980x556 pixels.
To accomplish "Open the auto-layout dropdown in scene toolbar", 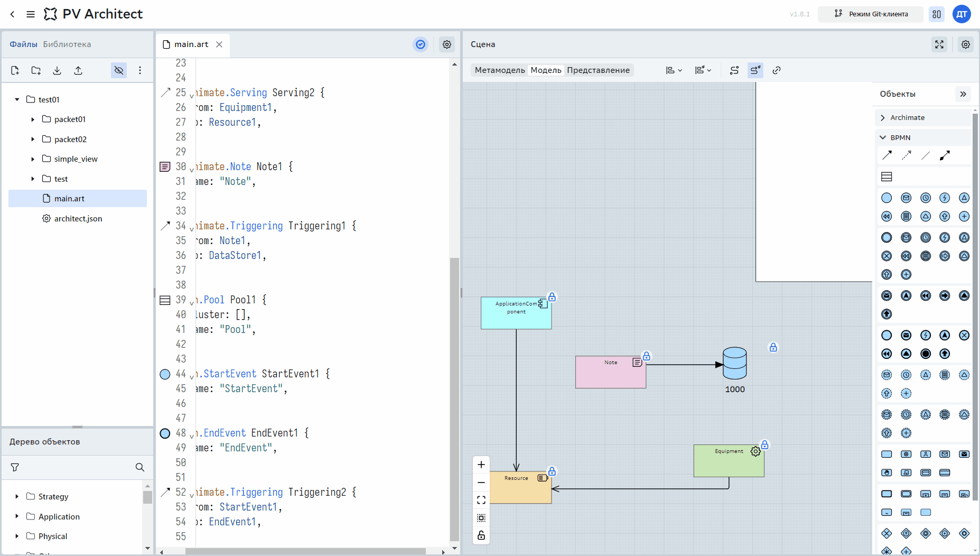I will 703,70.
